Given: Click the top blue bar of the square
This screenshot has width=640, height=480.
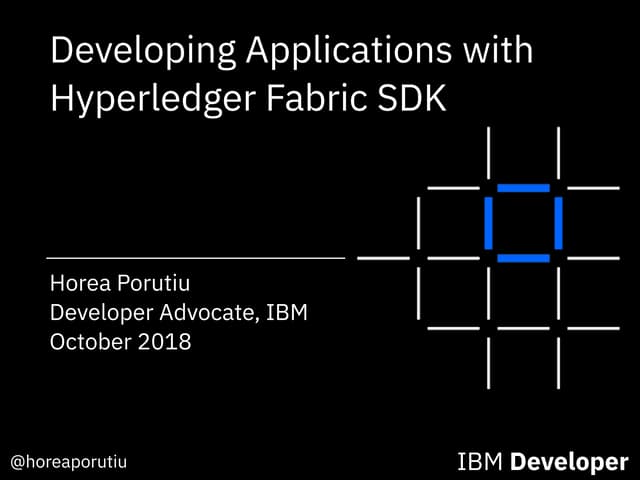Looking at the screenshot, I should pos(523,188).
